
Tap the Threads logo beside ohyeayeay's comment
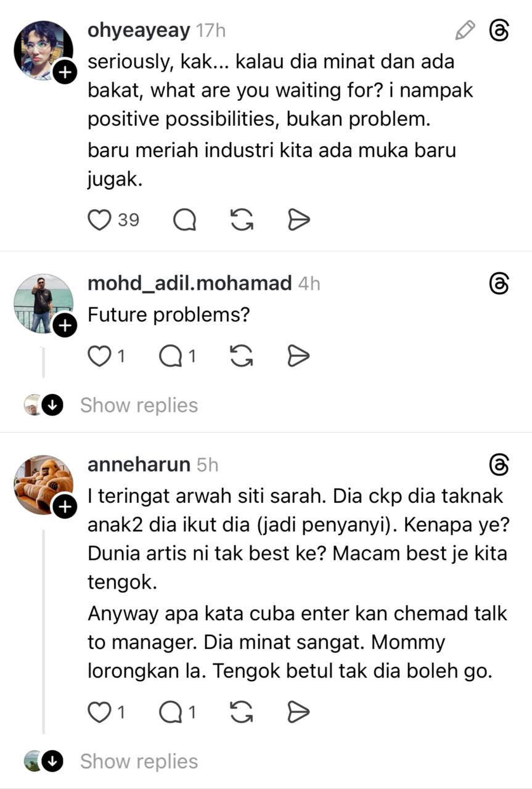click(499, 30)
